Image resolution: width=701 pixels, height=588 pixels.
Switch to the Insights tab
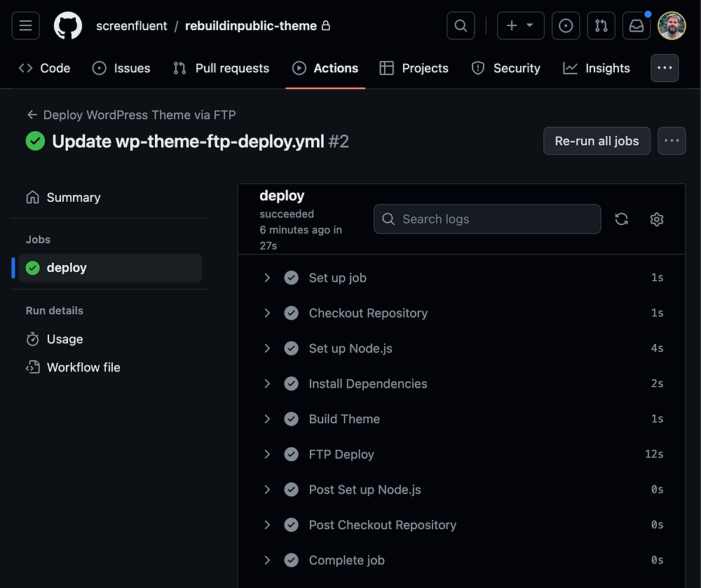597,68
